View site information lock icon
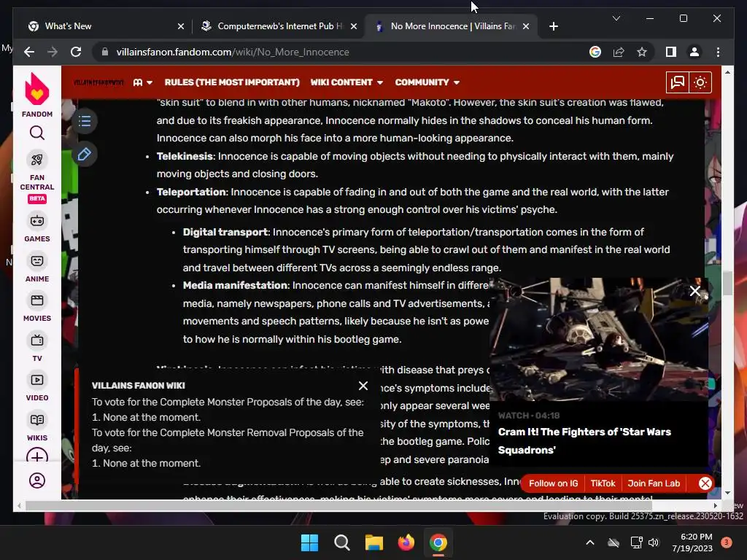Screen dimensions: 747x560 pyautogui.click(x=105, y=52)
